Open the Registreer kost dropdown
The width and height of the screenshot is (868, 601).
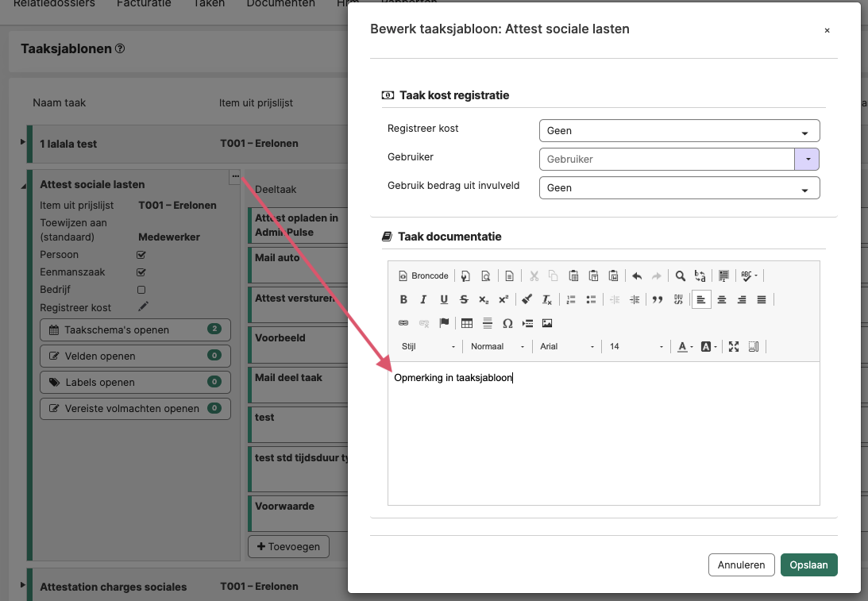pyautogui.click(x=679, y=131)
